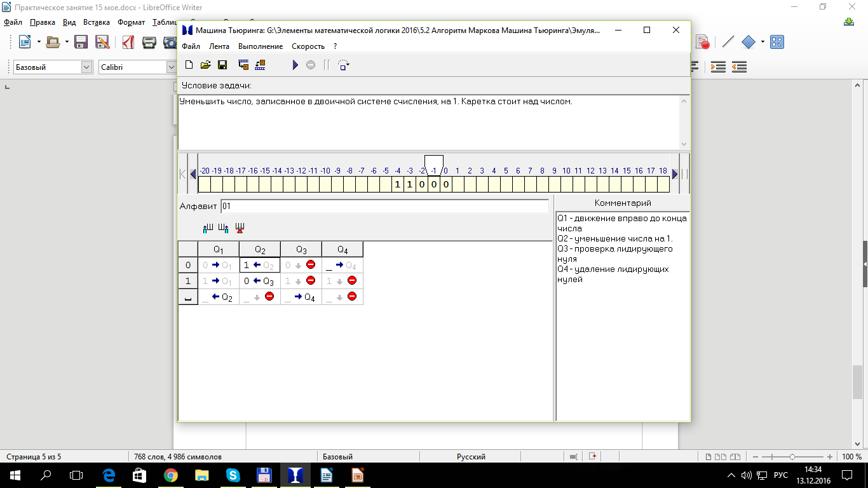The width and height of the screenshot is (868, 488).
Task: Select cell Q2 row 0 in table
Action: [x=260, y=265]
